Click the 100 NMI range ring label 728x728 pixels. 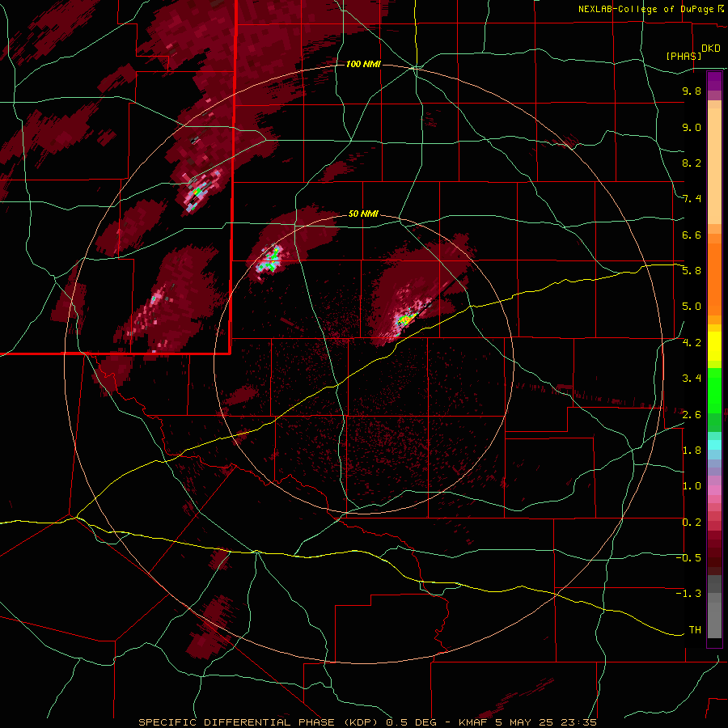click(x=363, y=64)
